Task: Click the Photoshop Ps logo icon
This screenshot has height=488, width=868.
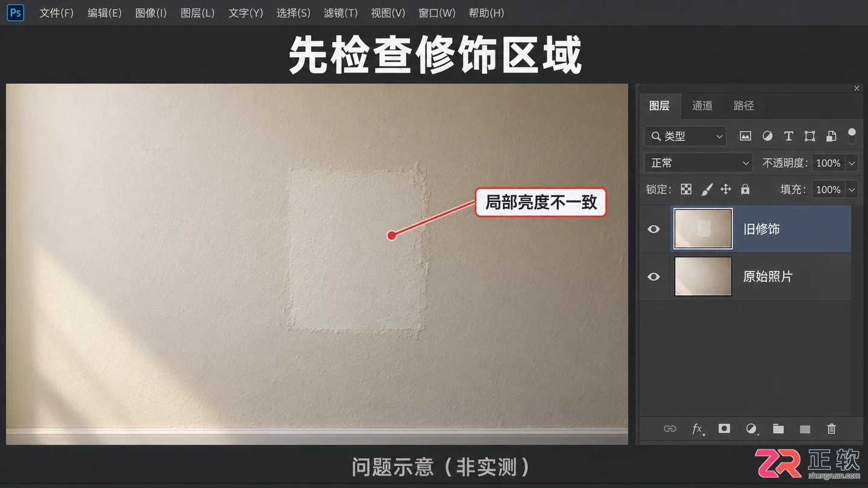Action: [16, 13]
